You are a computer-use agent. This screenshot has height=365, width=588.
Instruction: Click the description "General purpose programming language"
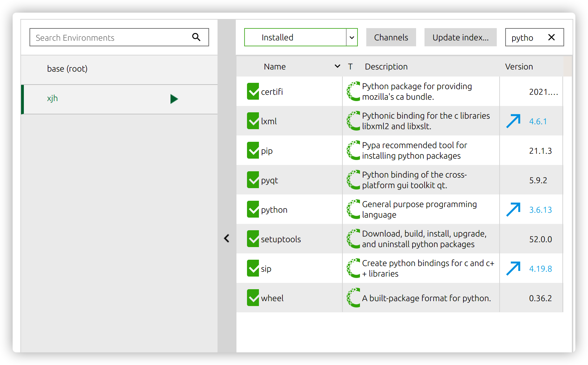tap(419, 210)
